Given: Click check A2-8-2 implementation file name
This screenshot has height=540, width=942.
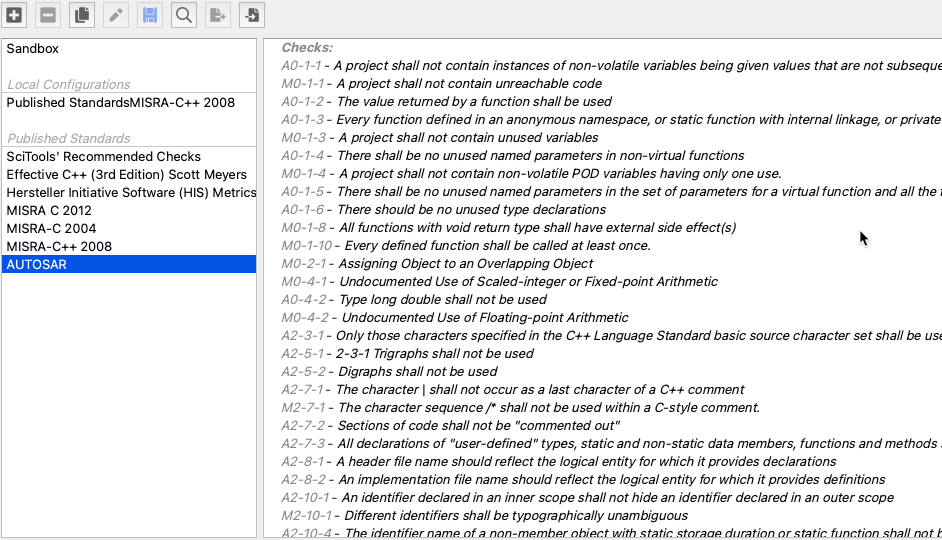Looking at the screenshot, I should 584,480.
